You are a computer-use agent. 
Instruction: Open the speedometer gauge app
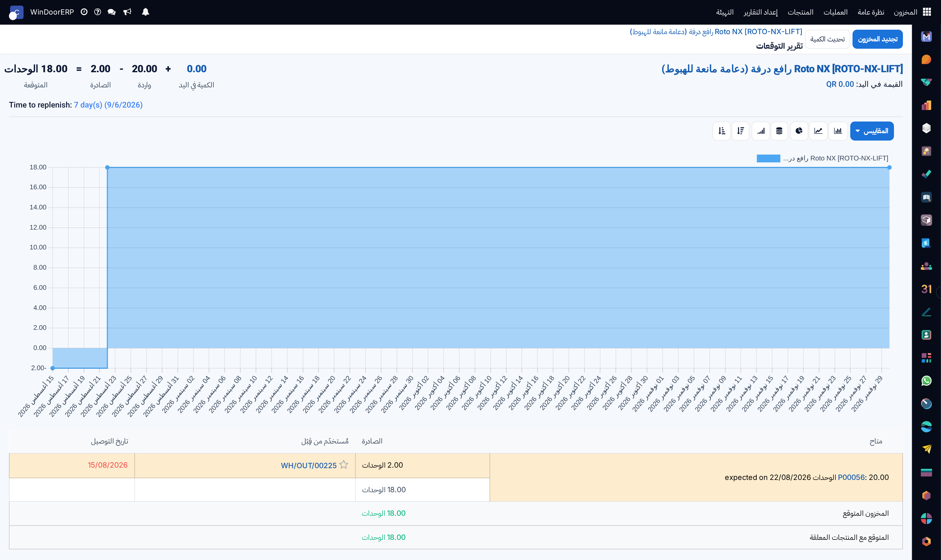pyautogui.click(x=926, y=404)
